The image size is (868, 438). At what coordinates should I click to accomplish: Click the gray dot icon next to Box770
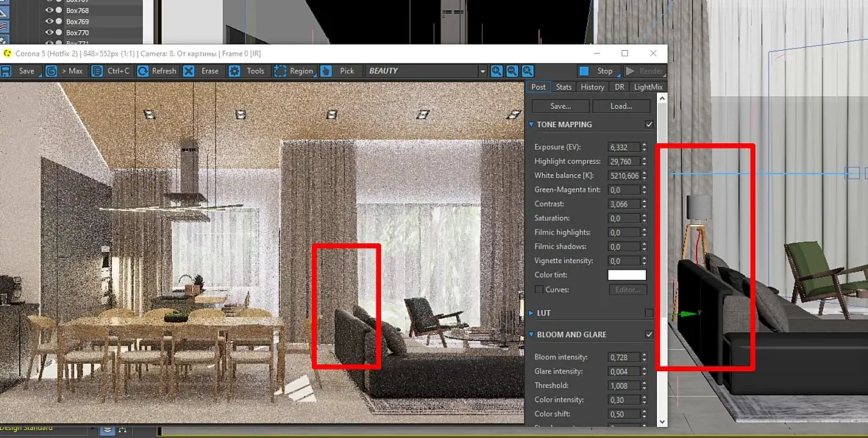coord(59,32)
